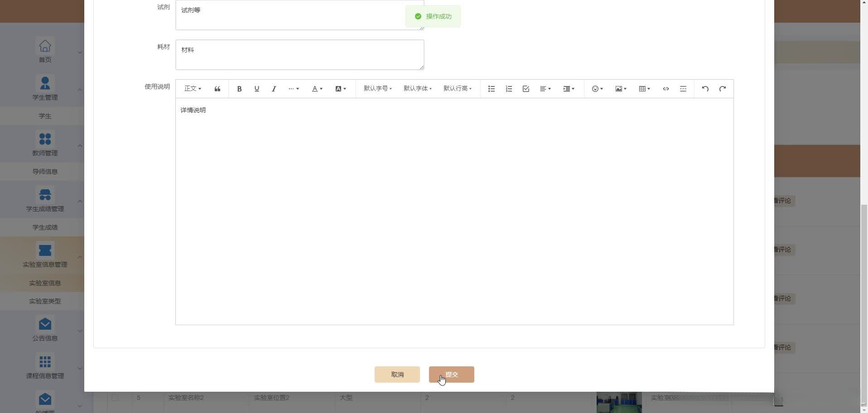The height and width of the screenshot is (413, 868).
Task: Insert a horizontal divider line
Action: (683, 89)
